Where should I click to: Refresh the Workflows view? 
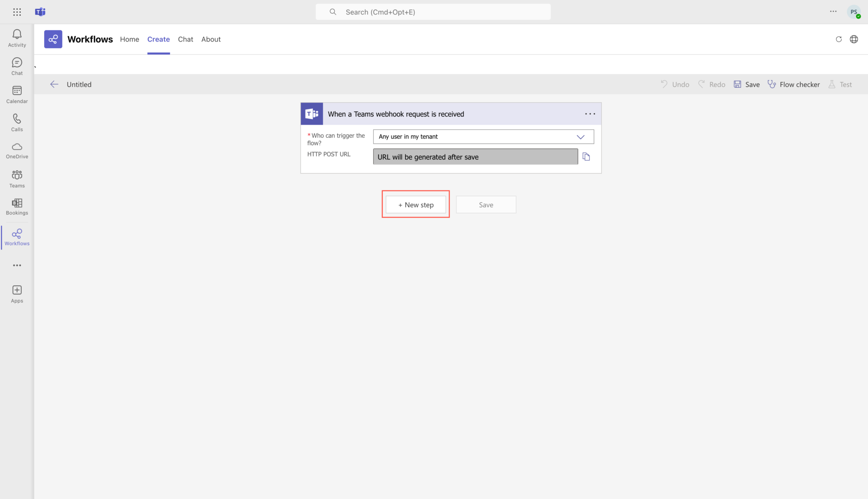(x=839, y=39)
